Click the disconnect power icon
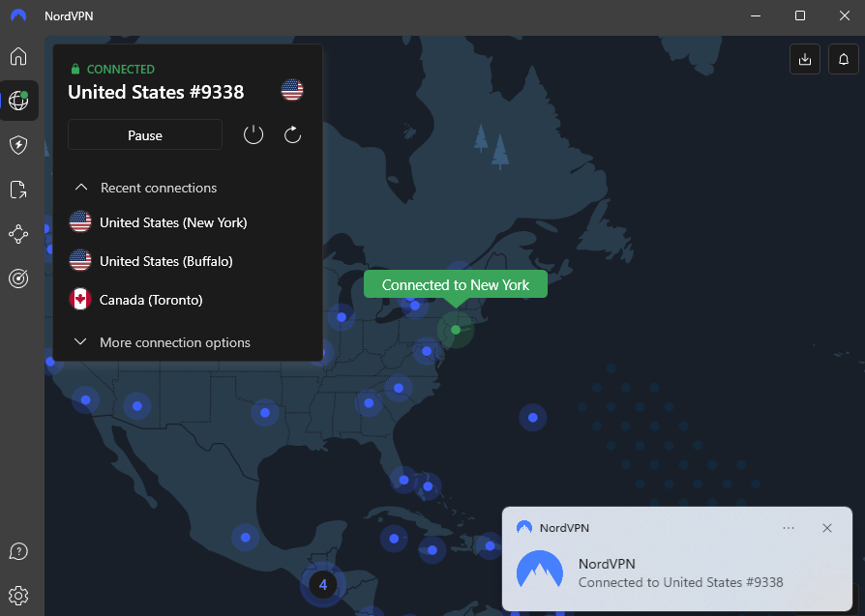The height and width of the screenshot is (616, 865). (x=254, y=134)
